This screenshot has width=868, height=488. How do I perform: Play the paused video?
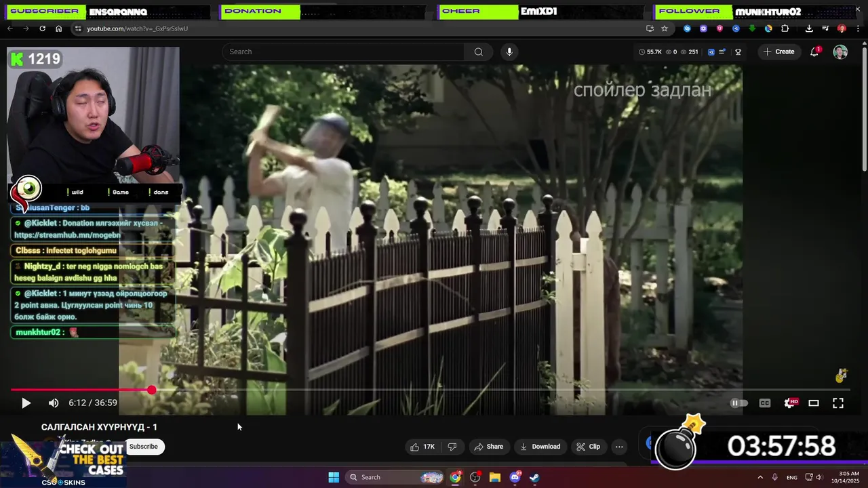coord(26,403)
